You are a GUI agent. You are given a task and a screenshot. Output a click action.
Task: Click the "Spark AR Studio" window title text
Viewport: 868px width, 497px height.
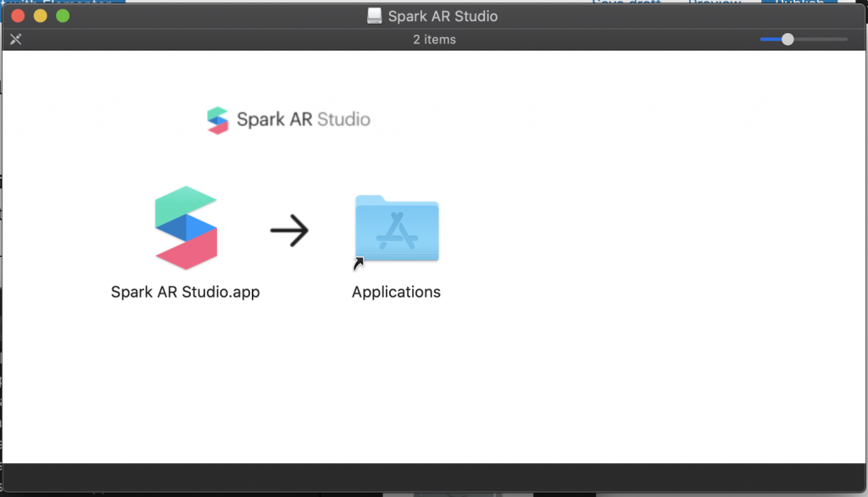click(x=442, y=16)
